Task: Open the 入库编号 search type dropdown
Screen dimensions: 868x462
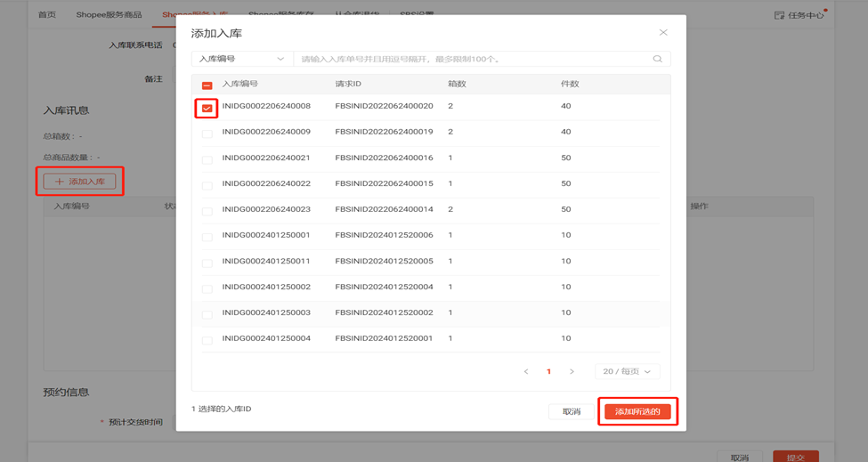Action: tap(241, 60)
